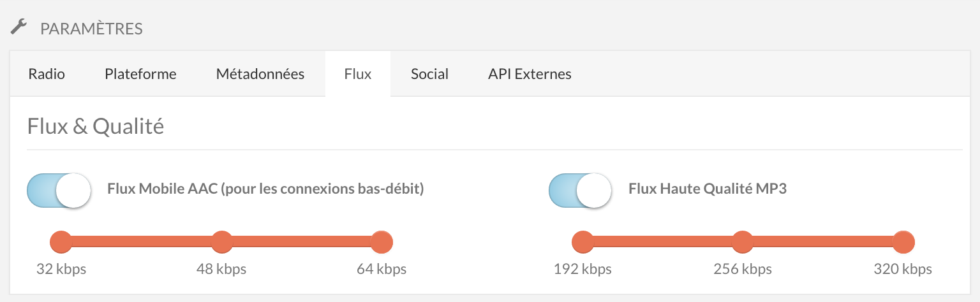
Task: Pick the 256 kbps slider point
Action: (743, 242)
